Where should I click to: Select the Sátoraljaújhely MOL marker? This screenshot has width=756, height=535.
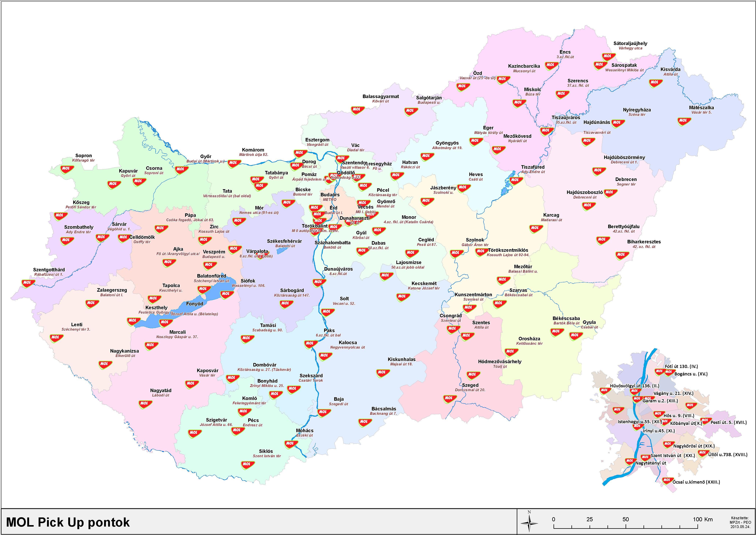609,57
